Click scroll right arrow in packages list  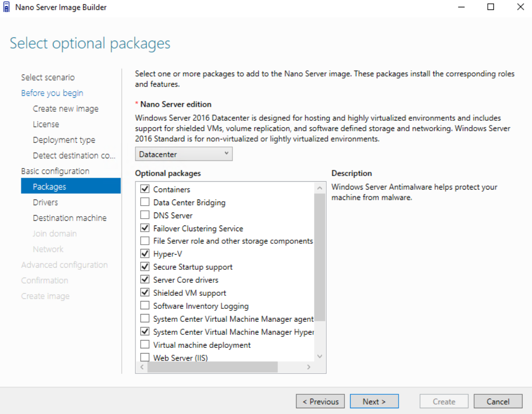pos(308,367)
